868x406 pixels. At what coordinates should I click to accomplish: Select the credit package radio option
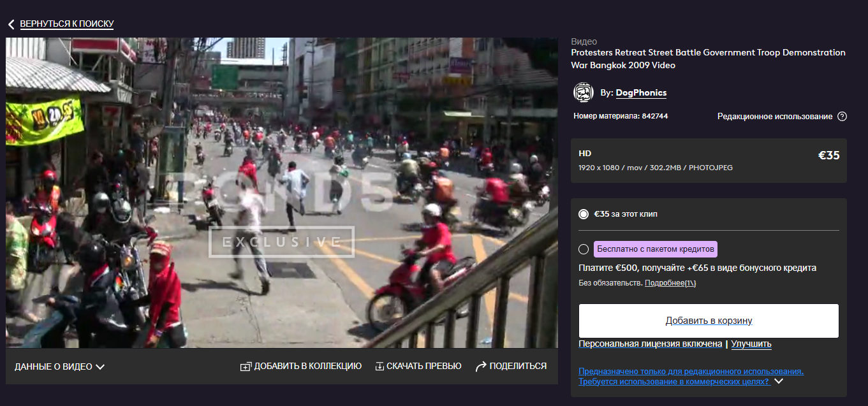(584, 249)
